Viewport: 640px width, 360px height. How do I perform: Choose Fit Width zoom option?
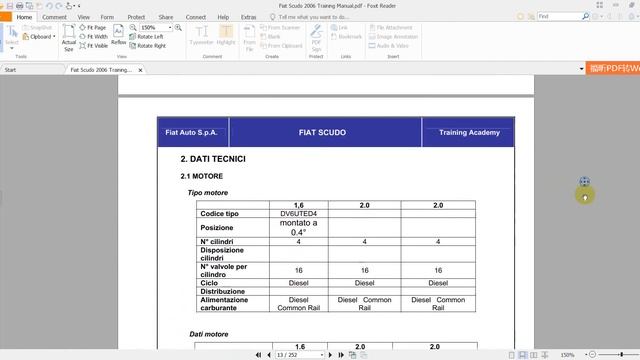tap(93, 36)
